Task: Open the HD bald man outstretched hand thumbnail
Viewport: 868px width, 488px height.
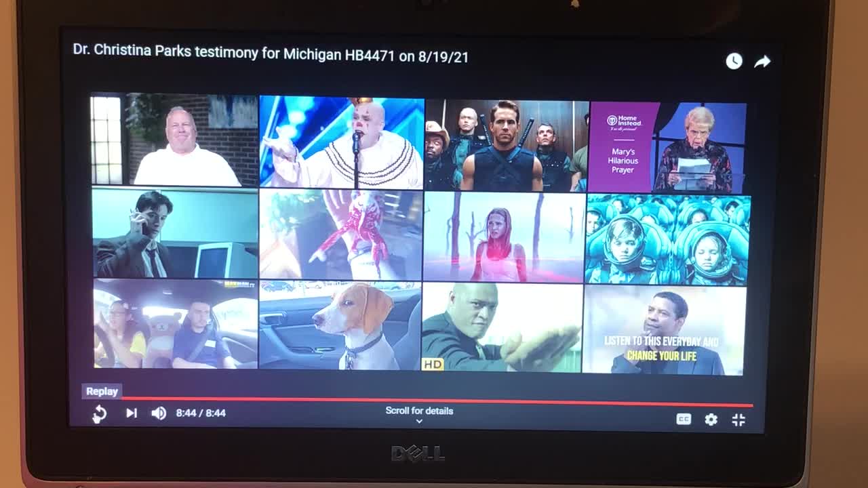Action: (x=502, y=327)
